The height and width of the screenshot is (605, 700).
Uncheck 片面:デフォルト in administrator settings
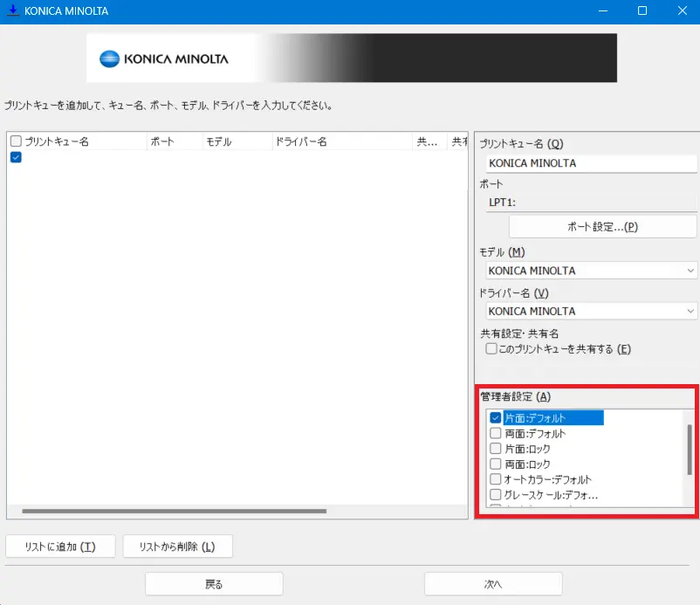click(496, 418)
